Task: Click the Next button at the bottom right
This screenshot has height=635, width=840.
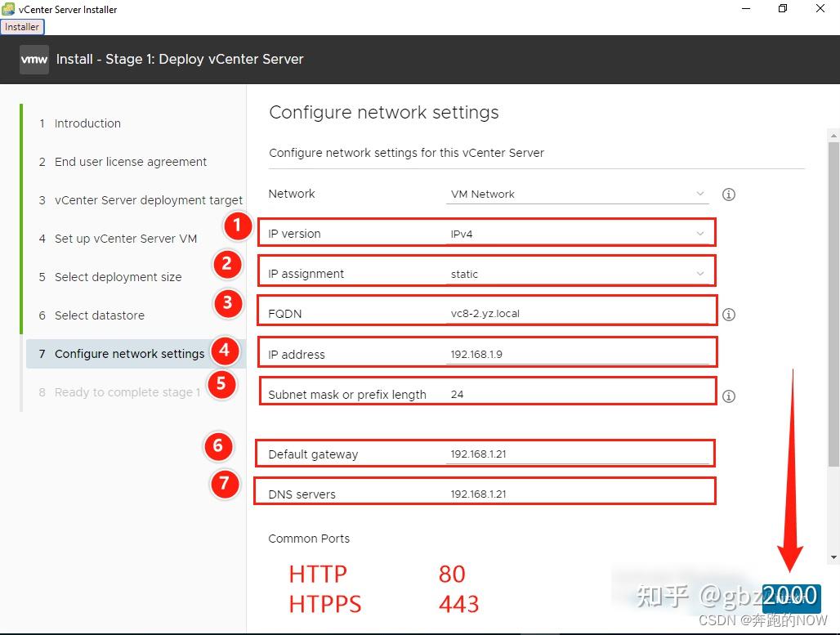Action: click(791, 598)
